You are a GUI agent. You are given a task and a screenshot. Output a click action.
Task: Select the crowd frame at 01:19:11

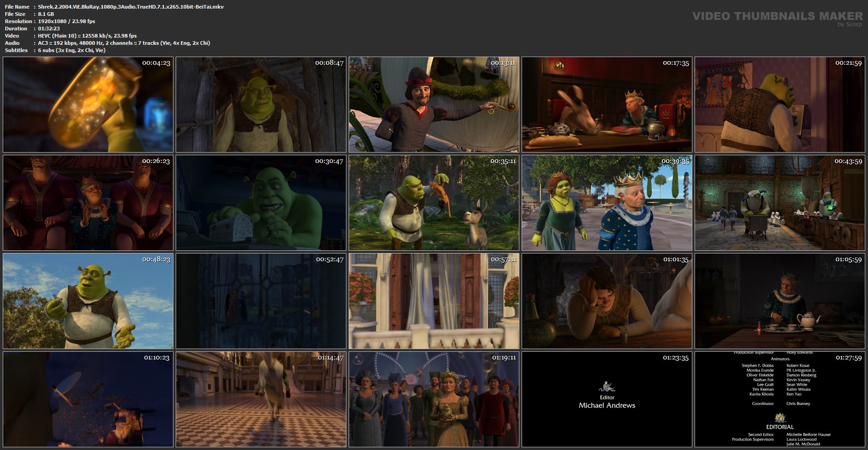coord(434,399)
